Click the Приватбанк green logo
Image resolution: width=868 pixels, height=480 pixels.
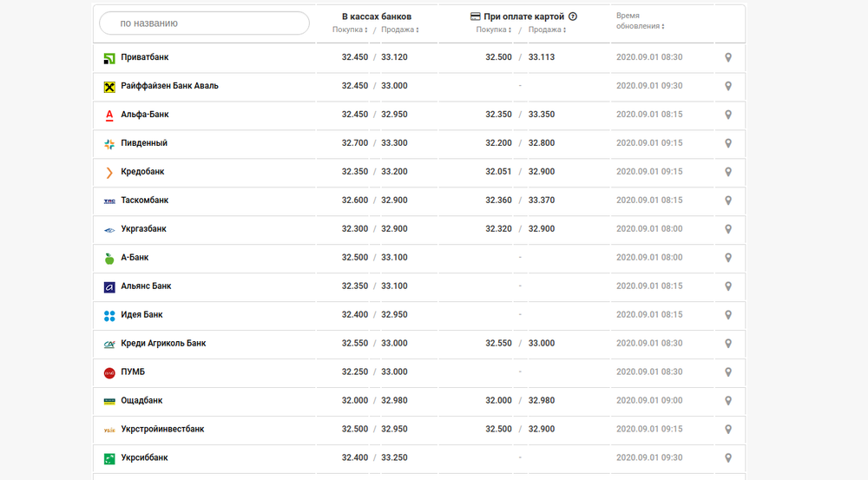pos(109,58)
